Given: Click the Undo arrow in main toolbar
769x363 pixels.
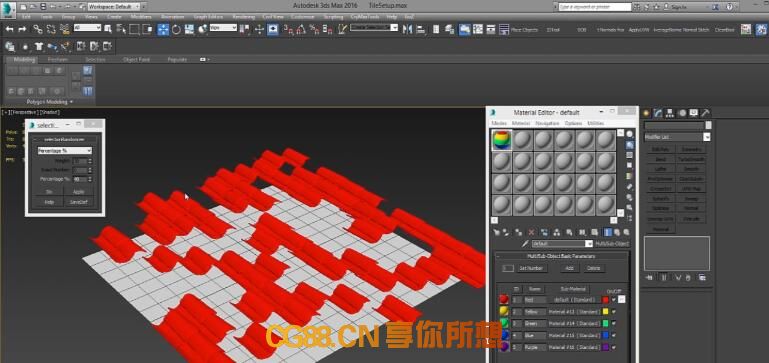Looking at the screenshot, I should 9,29.
